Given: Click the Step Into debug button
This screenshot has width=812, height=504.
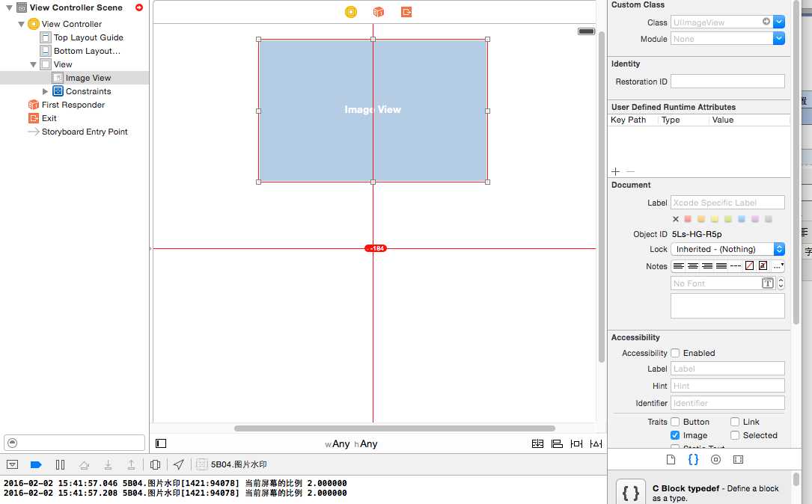Looking at the screenshot, I should 109,464.
